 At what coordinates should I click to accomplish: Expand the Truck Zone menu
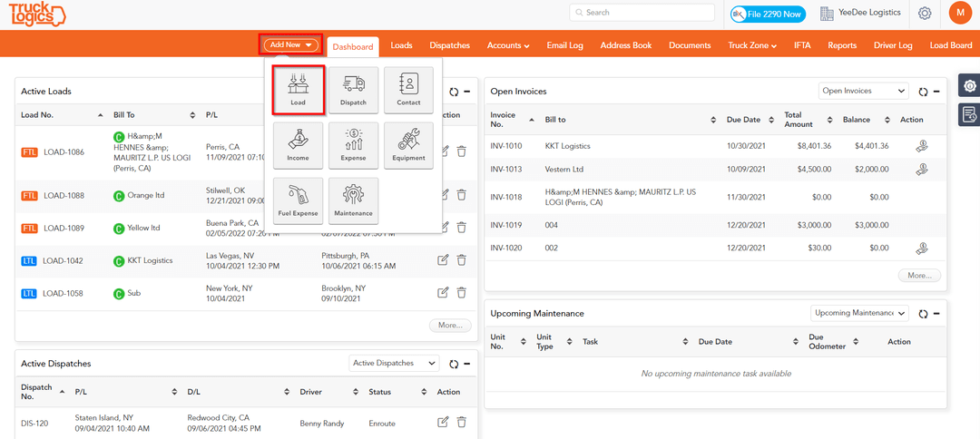[x=751, y=45]
